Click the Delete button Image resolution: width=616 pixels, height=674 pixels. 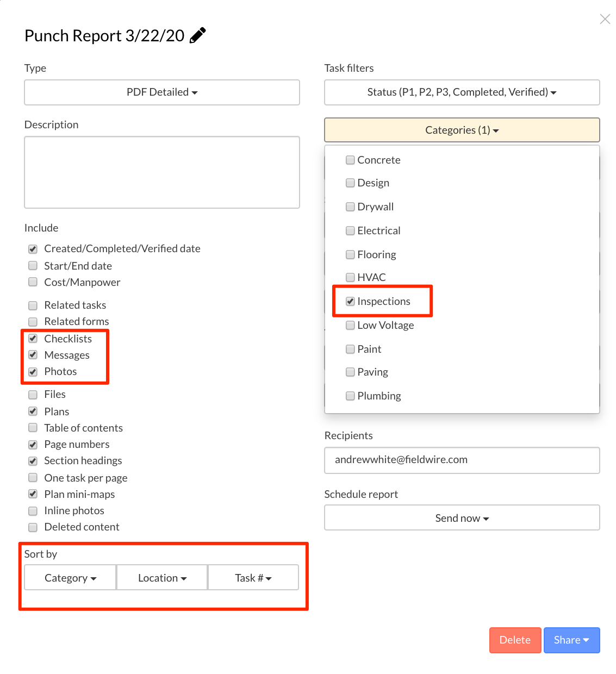coord(515,640)
